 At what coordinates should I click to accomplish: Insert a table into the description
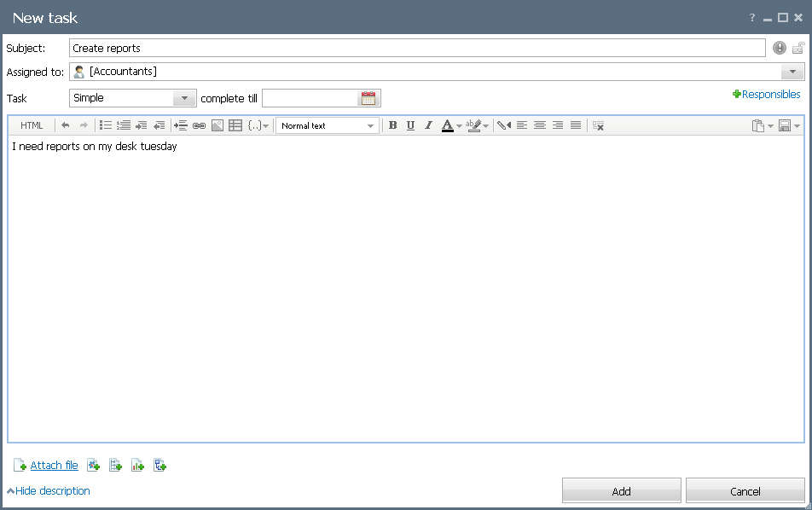(235, 125)
